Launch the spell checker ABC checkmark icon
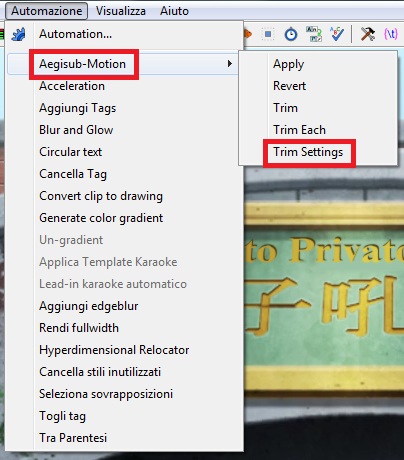 pos(337,34)
